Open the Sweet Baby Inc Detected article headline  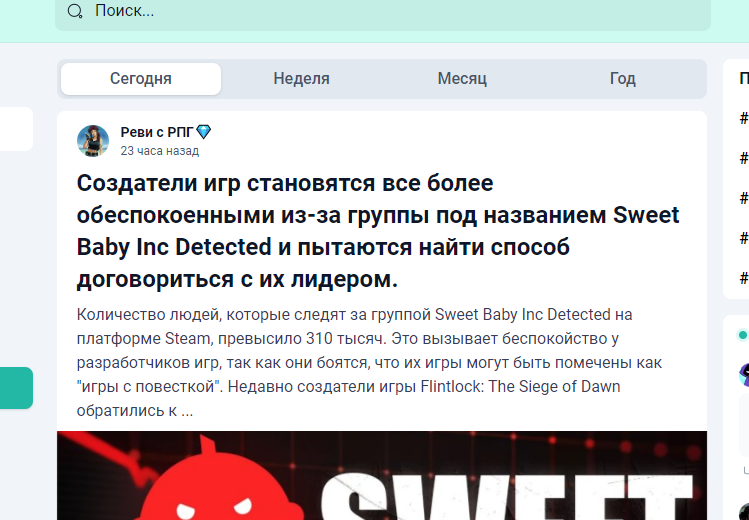pos(377,231)
